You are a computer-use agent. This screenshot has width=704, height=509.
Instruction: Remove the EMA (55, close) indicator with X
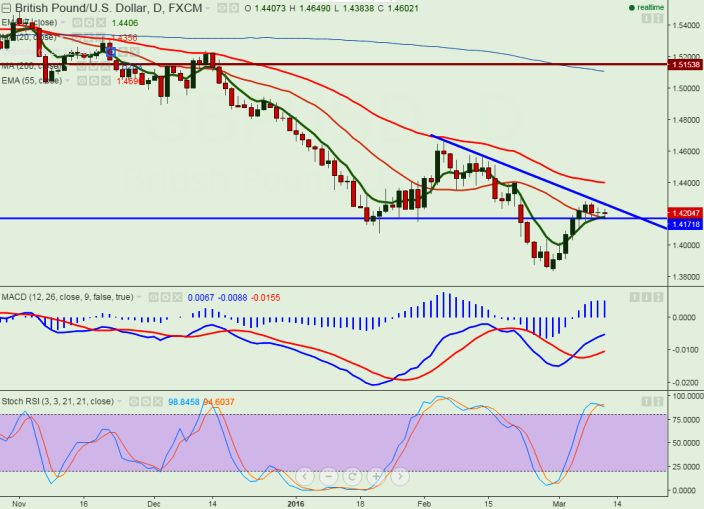(106, 81)
